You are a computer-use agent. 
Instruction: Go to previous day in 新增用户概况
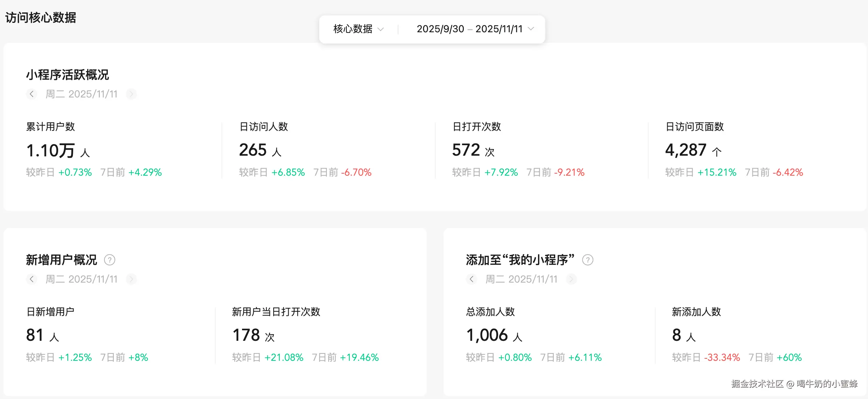pos(32,279)
